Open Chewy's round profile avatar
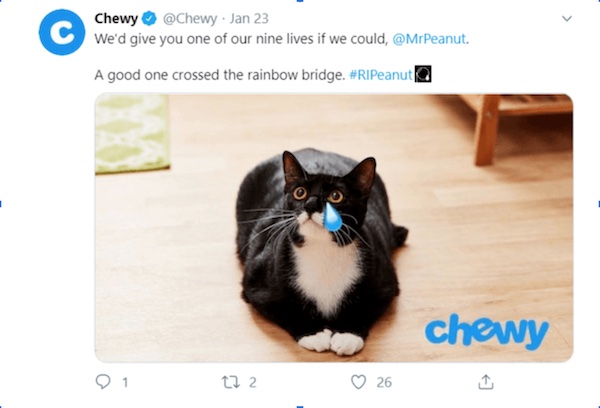Image resolution: width=600 pixels, height=408 pixels. [x=62, y=33]
